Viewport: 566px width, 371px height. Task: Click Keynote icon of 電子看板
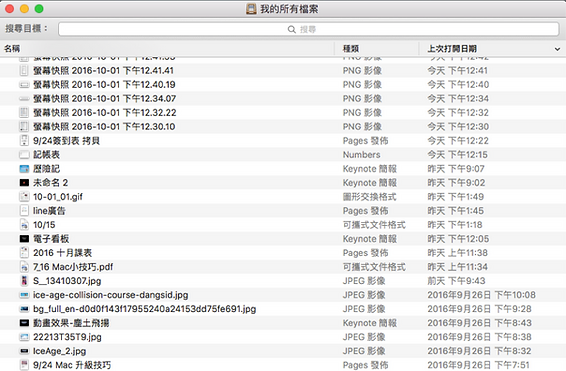24,239
